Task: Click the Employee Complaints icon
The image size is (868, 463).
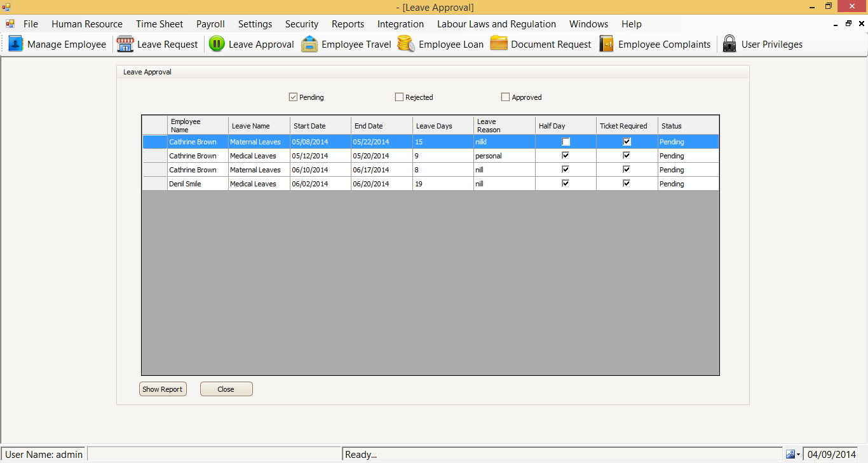Action: coord(607,44)
